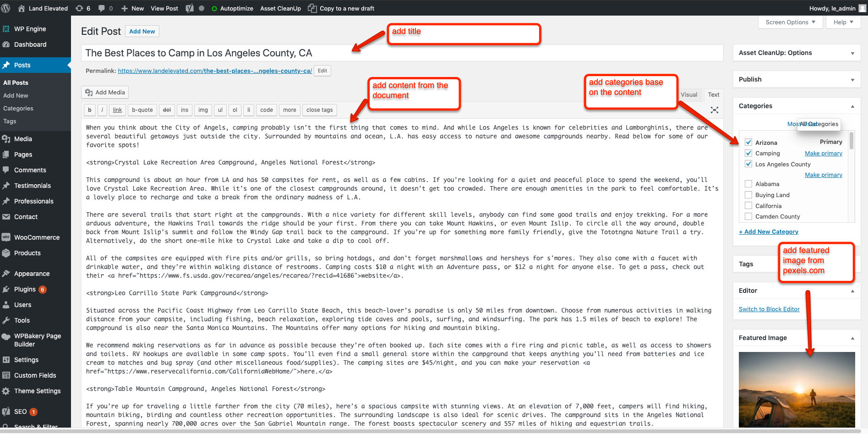
Task: Click the WordPress logo in the admin bar
Action: pos(6,8)
